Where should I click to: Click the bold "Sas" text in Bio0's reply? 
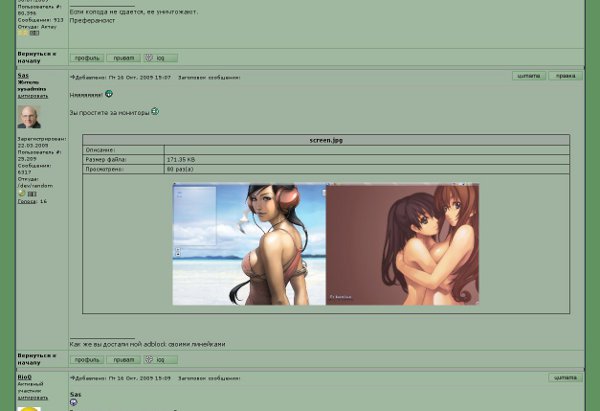pos(75,394)
